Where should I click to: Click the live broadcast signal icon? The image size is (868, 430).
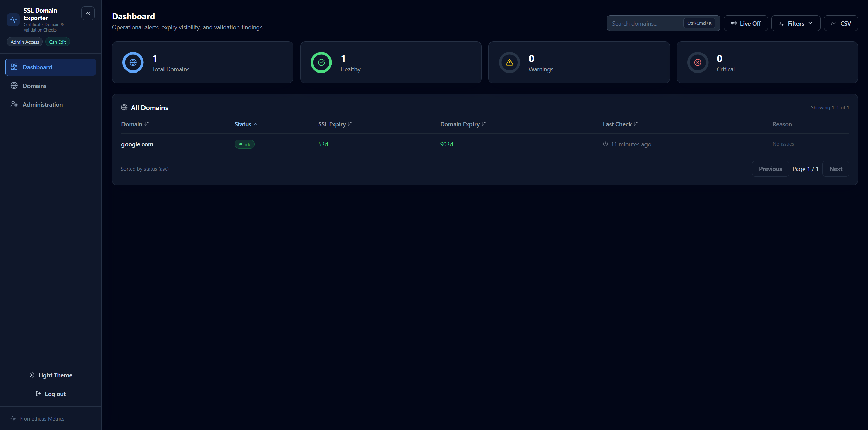(x=734, y=23)
